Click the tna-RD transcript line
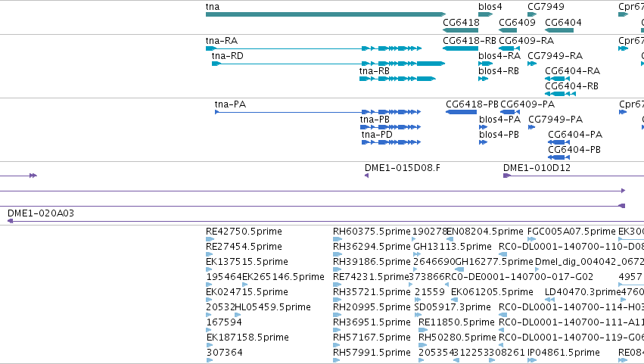 point(328,64)
